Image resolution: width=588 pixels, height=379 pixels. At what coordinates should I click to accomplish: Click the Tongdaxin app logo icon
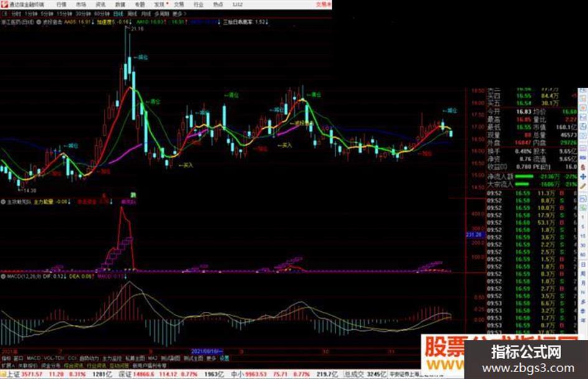click(x=5, y=4)
